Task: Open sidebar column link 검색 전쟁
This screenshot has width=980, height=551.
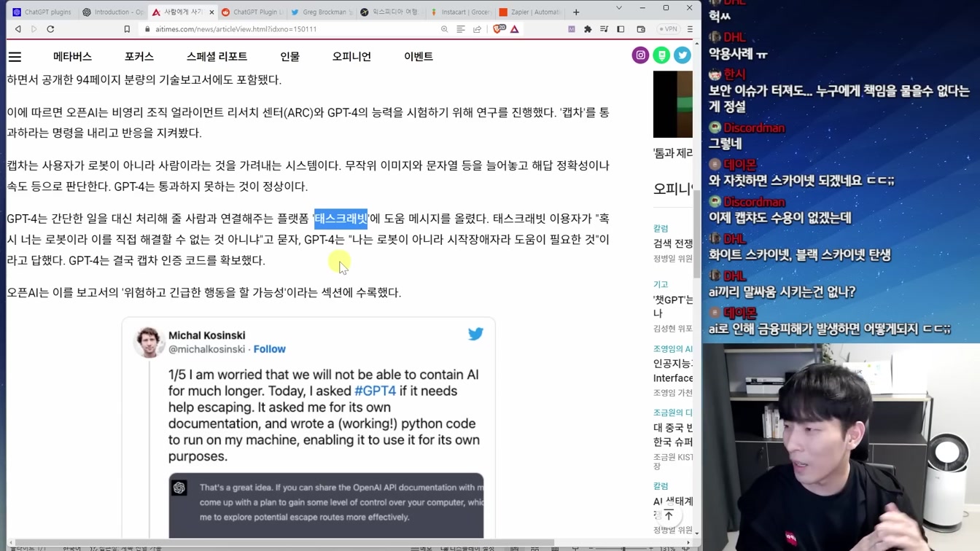Action: [x=673, y=243]
